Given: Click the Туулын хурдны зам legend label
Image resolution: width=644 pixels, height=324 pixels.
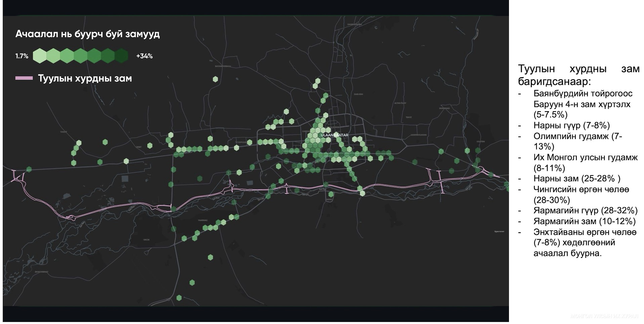Looking at the screenshot, I should (85, 79).
